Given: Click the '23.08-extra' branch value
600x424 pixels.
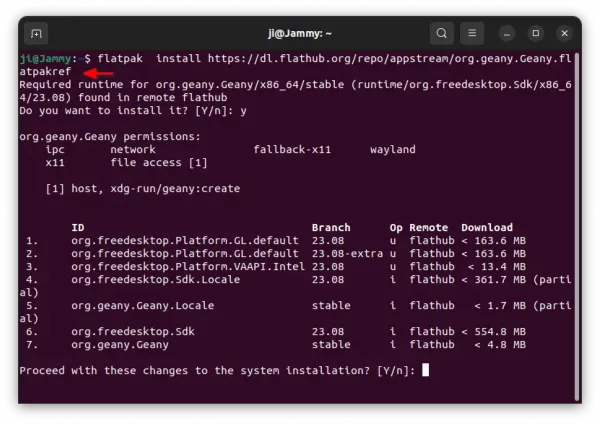Looking at the screenshot, I should click(x=347, y=254).
